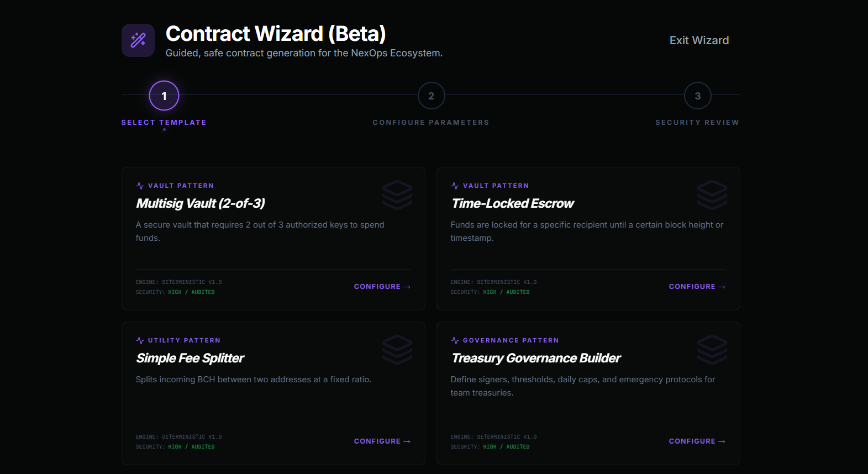The image size is (868, 474).
Task: Click the layers icon on the Time-Locked Escrow card
Action: (x=712, y=195)
